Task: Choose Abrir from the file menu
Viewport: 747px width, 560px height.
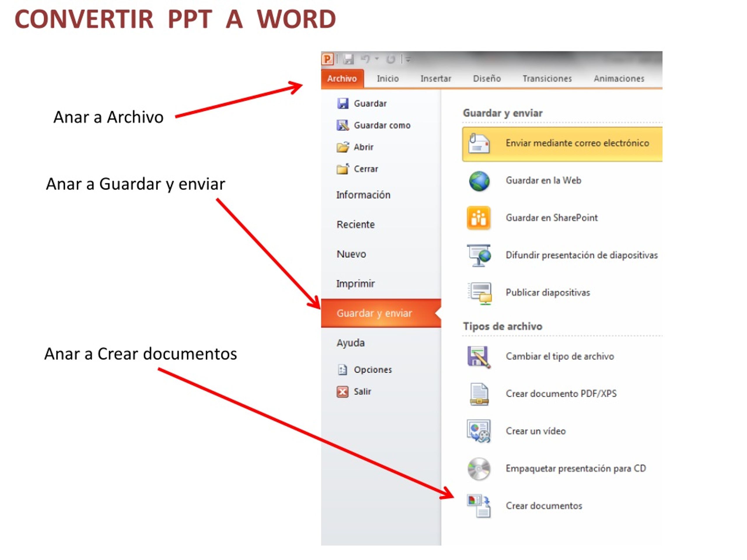Action: [x=363, y=147]
